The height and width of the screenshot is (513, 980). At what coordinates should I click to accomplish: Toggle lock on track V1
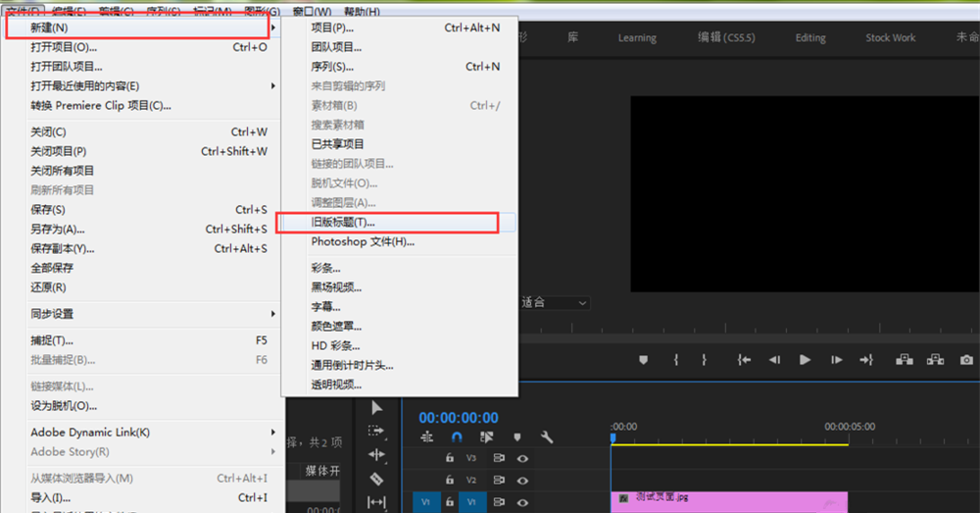pyautogui.click(x=450, y=502)
